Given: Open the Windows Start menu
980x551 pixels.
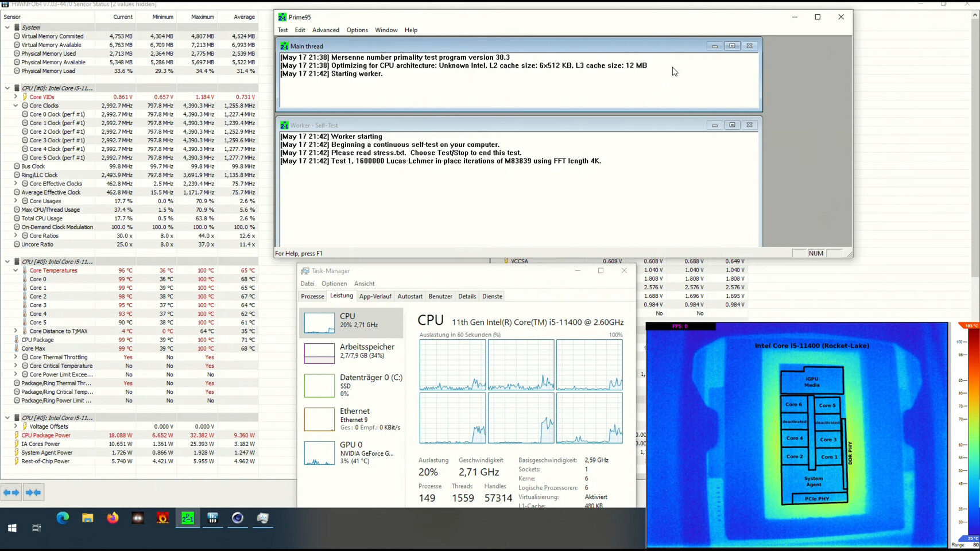Looking at the screenshot, I should pyautogui.click(x=12, y=527).
